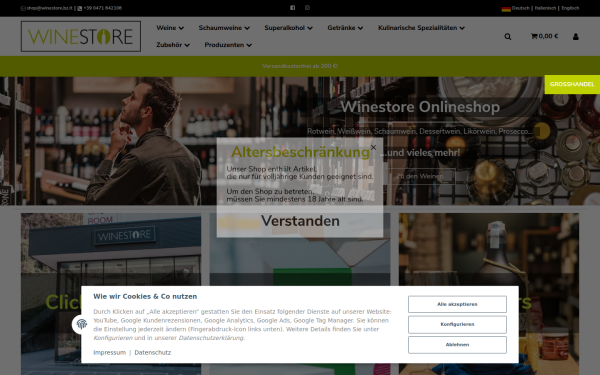
Task: Open the search magnifier icon
Action: [x=507, y=37]
